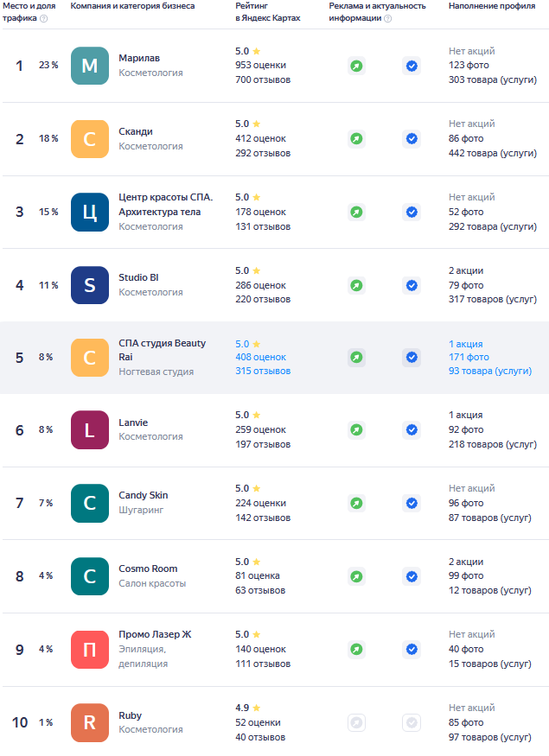Click the green advertising icon for Промо Лазер Ж

click(356, 650)
